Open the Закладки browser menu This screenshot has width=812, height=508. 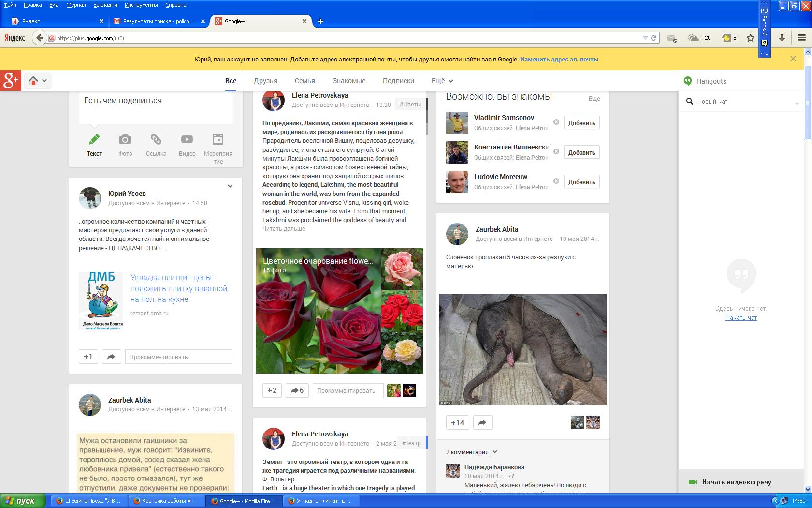pos(105,5)
